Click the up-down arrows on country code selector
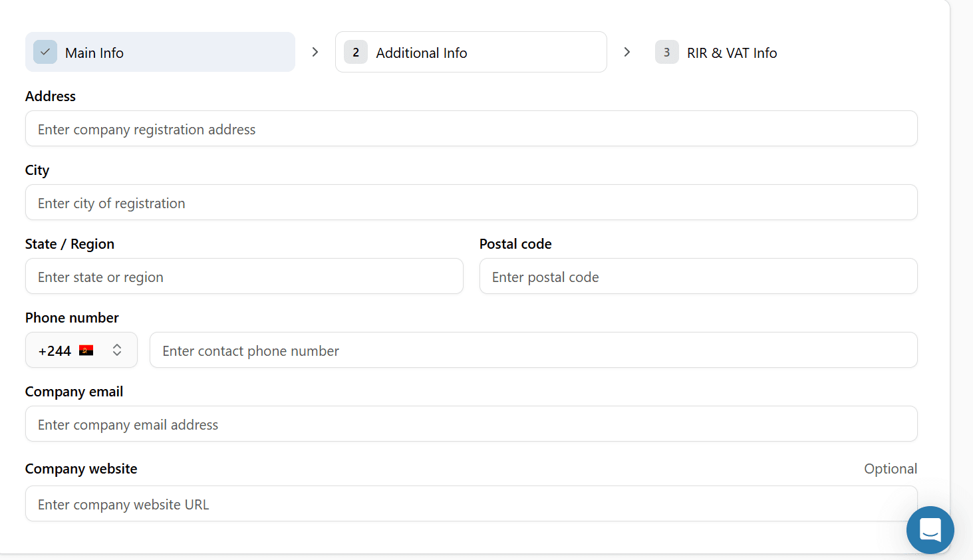Viewport: 973px width, 560px height. pyautogui.click(x=116, y=349)
